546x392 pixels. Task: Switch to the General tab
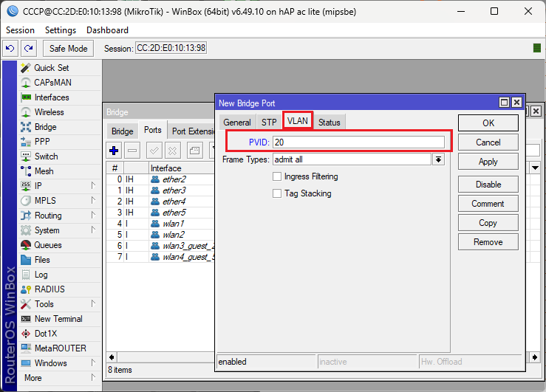tap(236, 122)
